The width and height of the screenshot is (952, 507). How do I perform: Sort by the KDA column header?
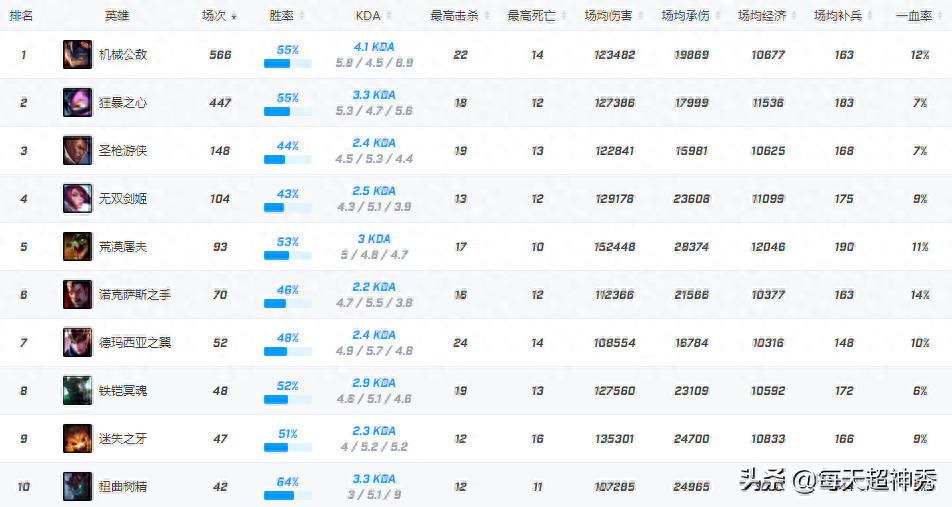374,16
